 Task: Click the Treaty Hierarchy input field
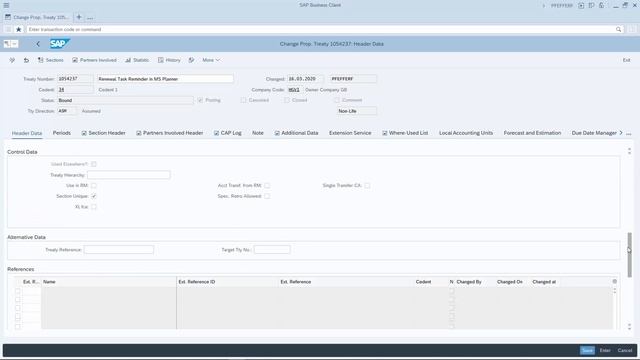129,175
